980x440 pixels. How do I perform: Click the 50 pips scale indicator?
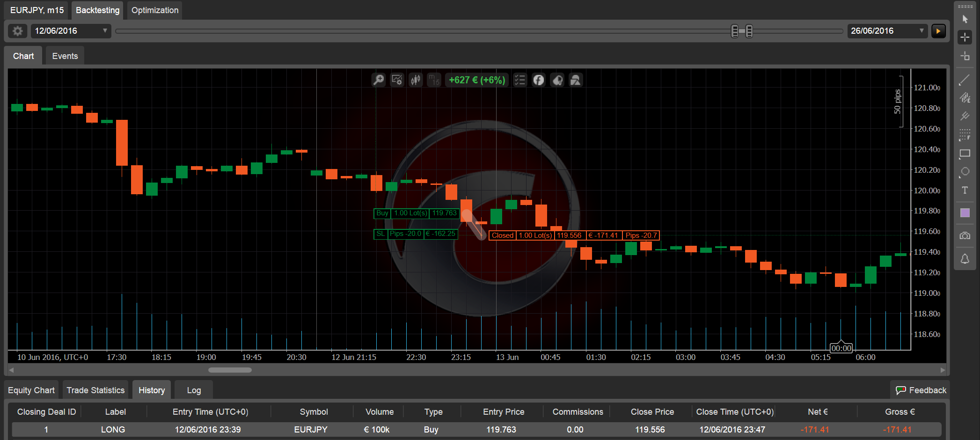(x=898, y=102)
